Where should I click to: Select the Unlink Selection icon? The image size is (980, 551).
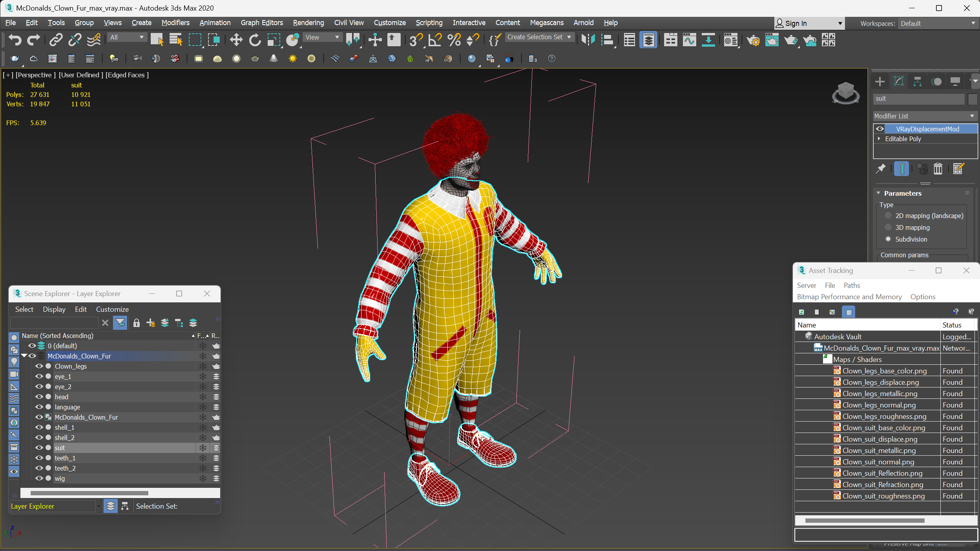point(75,40)
